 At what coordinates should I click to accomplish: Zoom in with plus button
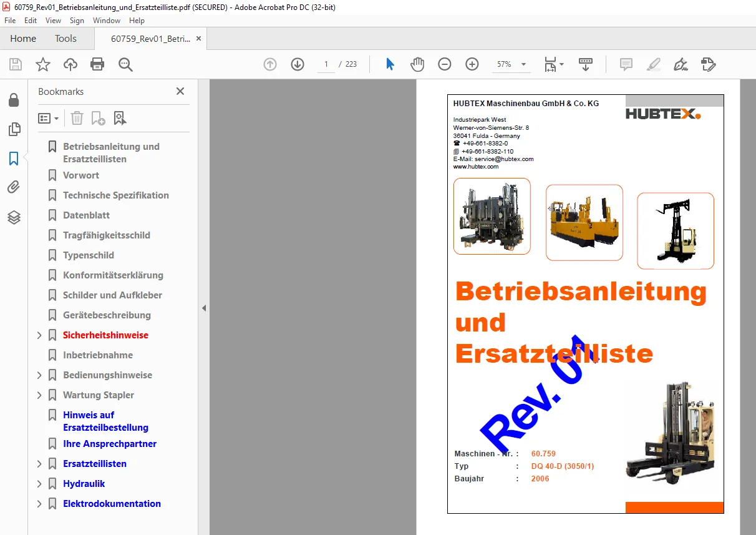click(472, 64)
